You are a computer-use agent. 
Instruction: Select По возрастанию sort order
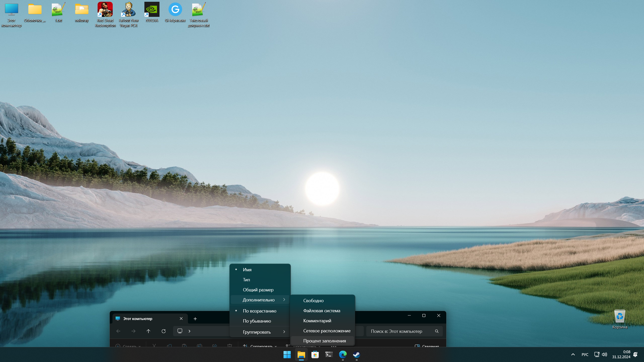260,311
